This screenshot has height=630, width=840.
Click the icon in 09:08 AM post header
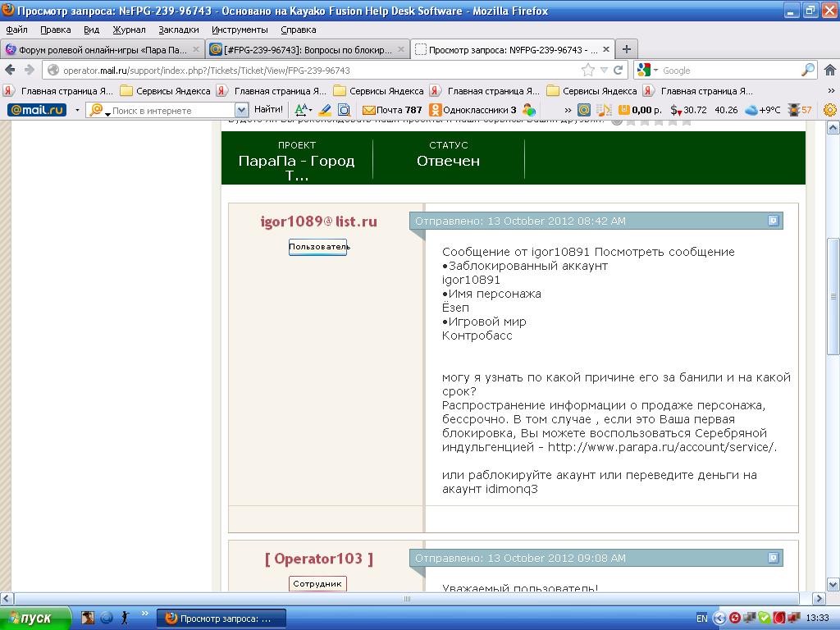773,558
